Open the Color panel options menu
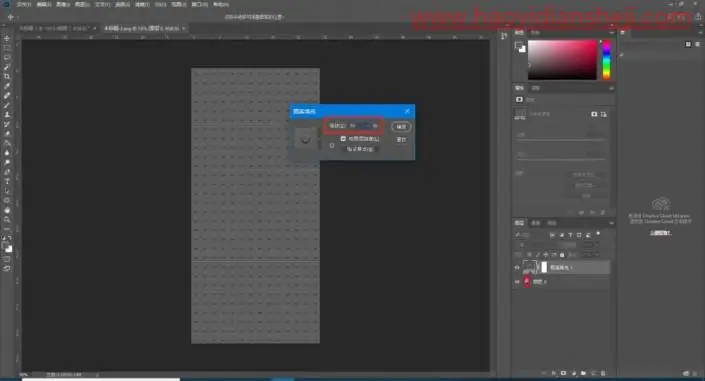The image size is (705, 381). (611, 33)
